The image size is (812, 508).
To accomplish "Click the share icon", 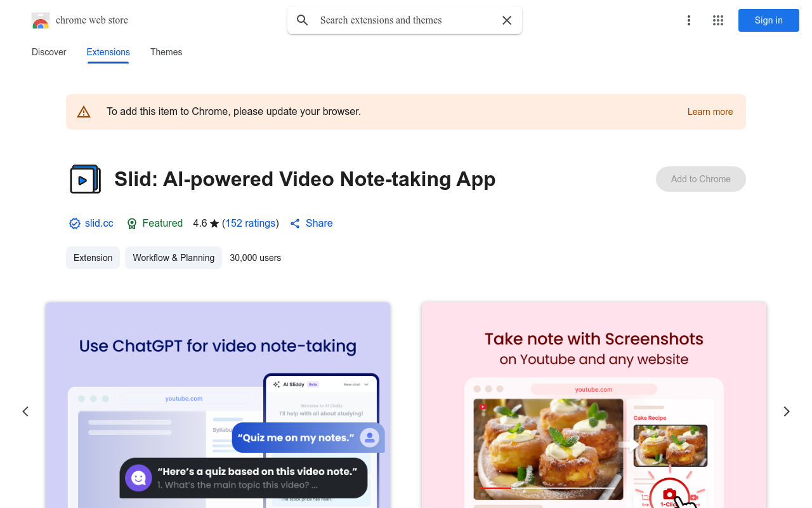I will click(295, 224).
